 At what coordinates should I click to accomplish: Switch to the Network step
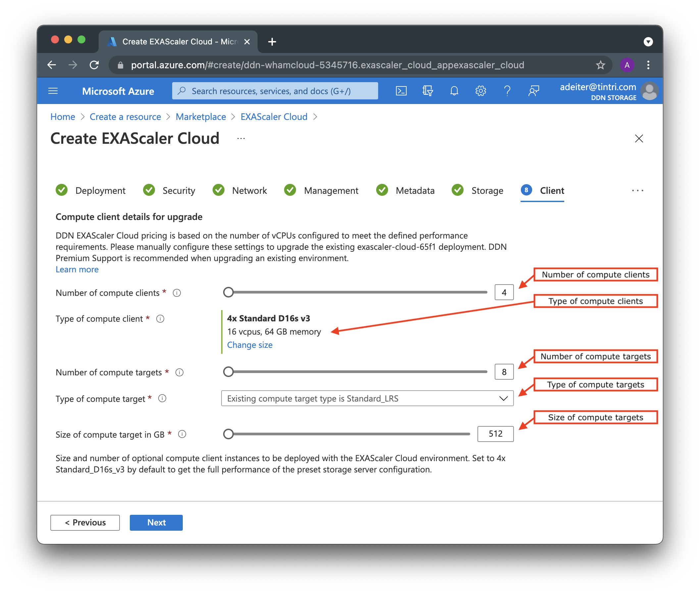click(240, 190)
